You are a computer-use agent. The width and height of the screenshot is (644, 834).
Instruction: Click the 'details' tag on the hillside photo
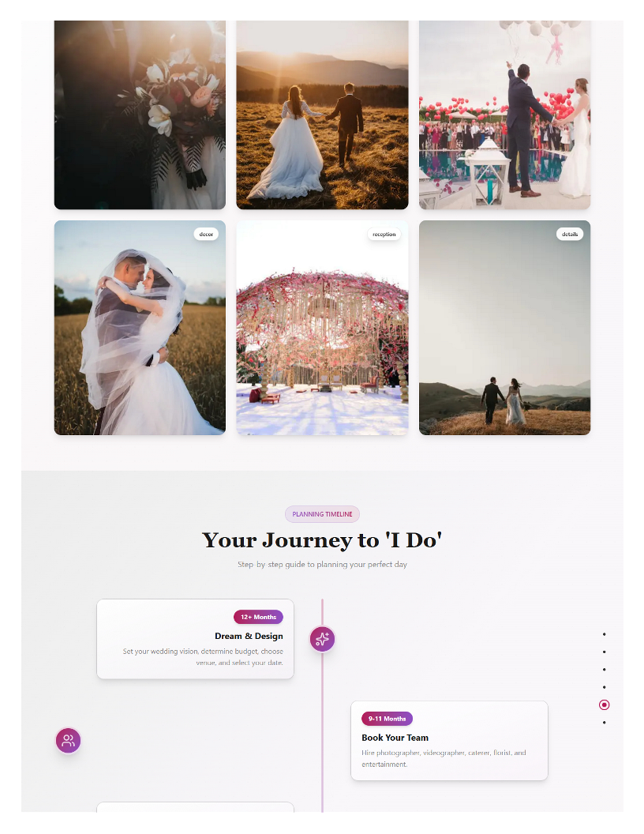(570, 234)
